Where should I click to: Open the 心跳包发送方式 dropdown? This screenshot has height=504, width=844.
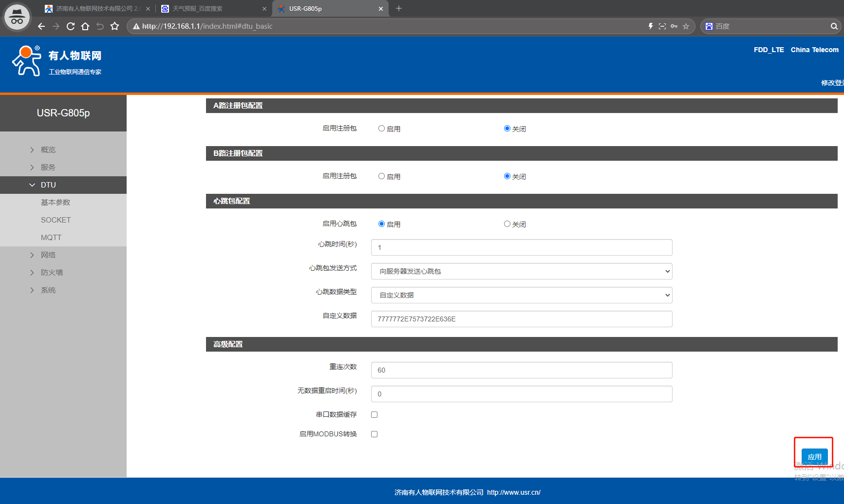point(521,271)
